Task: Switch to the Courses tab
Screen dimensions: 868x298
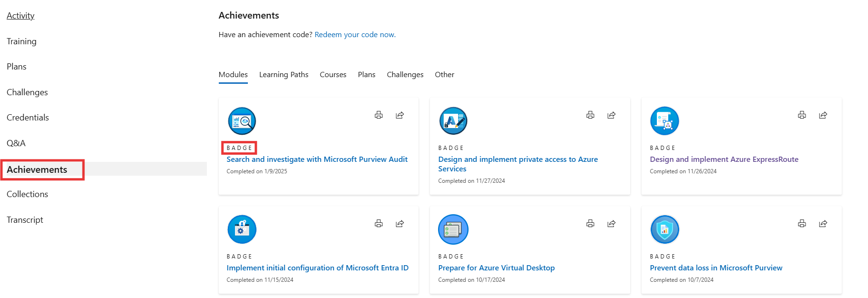Action: tap(333, 75)
